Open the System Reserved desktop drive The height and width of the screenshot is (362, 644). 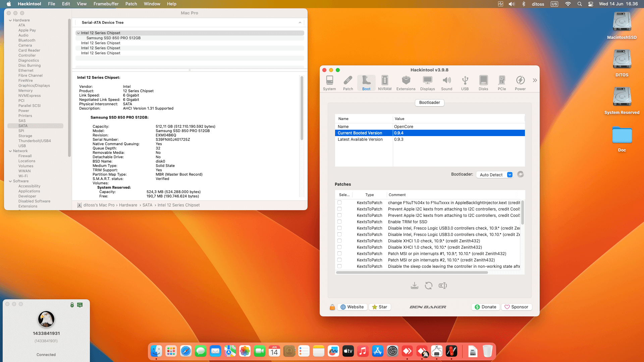[x=622, y=101]
